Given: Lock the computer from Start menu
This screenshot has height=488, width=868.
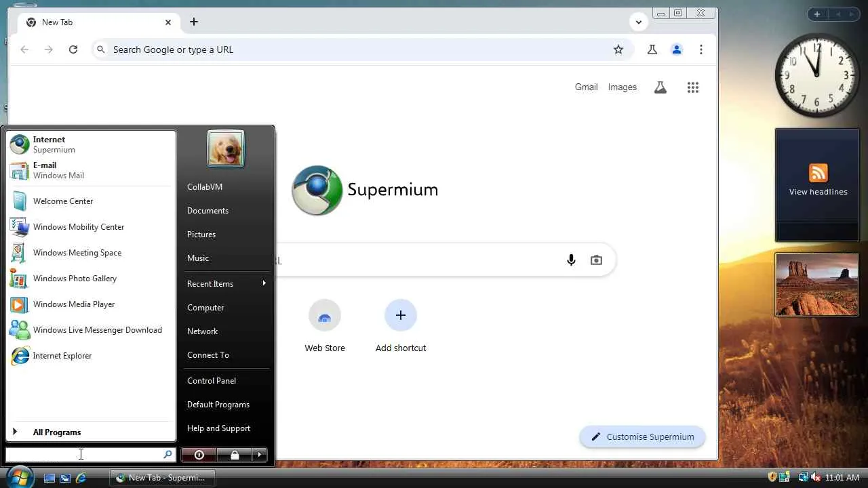Looking at the screenshot, I should pyautogui.click(x=235, y=455).
